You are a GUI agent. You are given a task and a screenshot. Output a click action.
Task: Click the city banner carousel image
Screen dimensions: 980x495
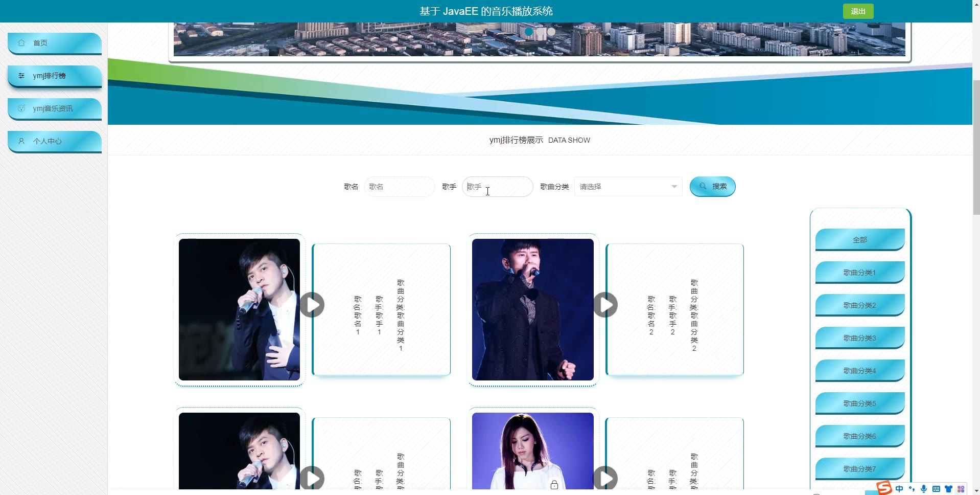coord(539,39)
